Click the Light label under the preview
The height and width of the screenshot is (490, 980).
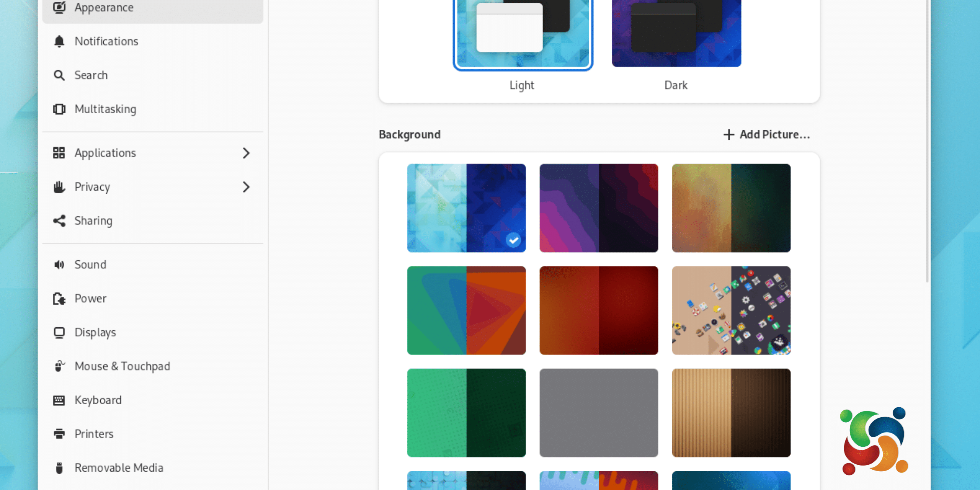click(x=522, y=85)
